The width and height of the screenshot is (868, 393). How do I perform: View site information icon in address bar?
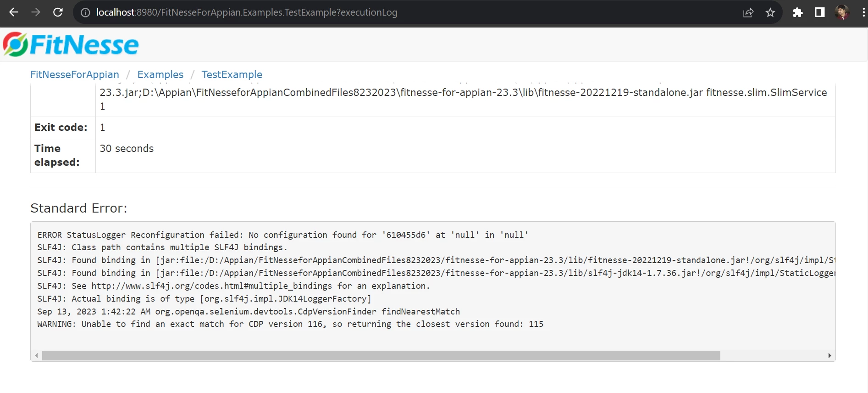point(85,12)
